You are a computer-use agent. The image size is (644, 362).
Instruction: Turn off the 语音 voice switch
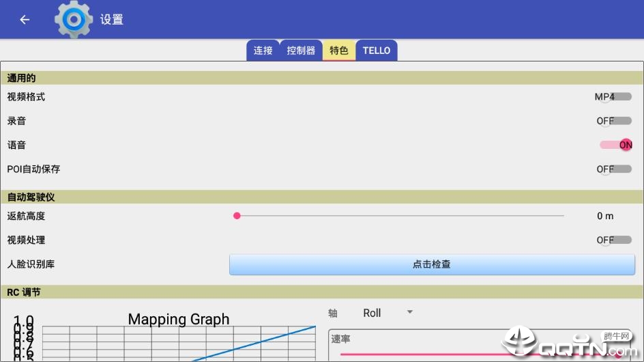[x=616, y=145]
